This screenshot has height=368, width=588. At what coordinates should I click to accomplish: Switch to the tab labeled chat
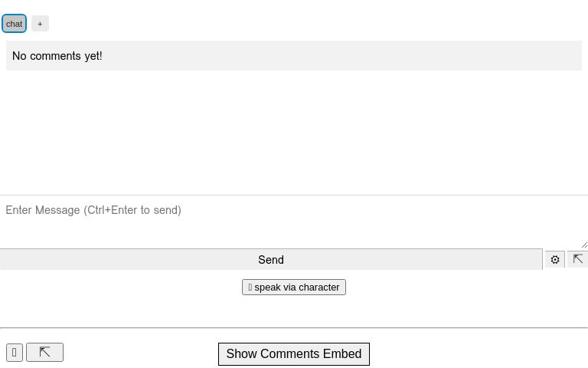click(15, 24)
